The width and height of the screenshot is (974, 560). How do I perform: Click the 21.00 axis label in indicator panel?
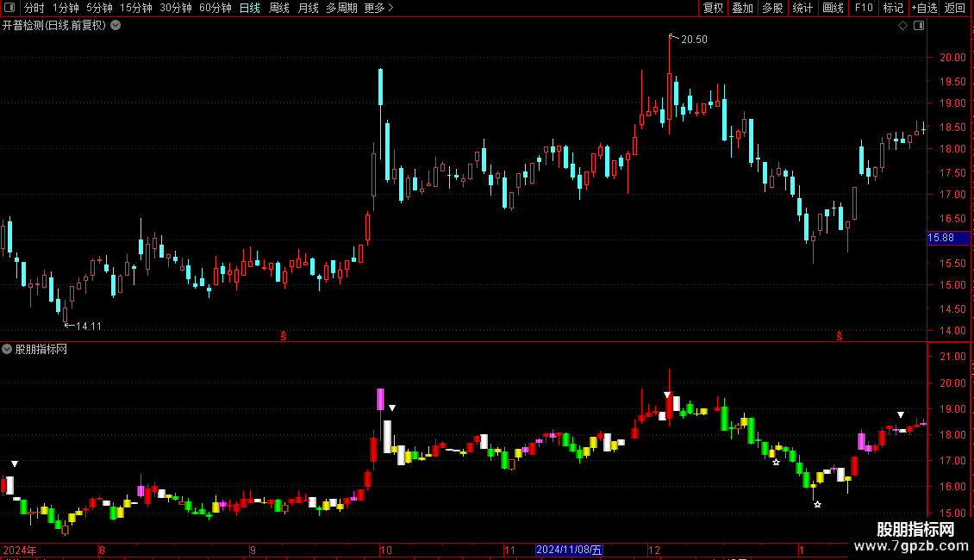point(952,357)
